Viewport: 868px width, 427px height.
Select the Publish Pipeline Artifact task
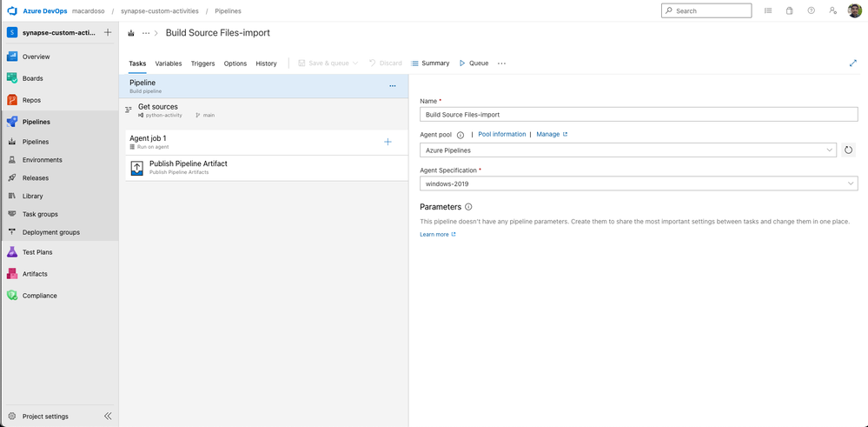pyautogui.click(x=267, y=168)
